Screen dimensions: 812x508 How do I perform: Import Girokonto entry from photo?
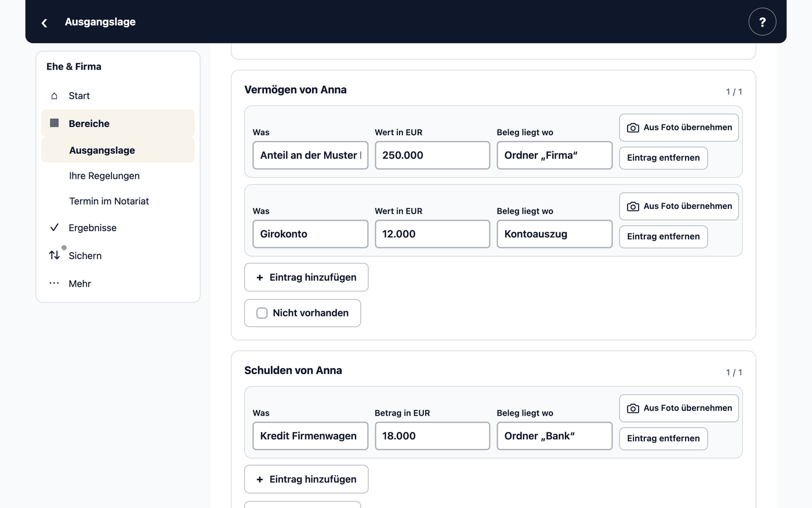click(x=679, y=207)
